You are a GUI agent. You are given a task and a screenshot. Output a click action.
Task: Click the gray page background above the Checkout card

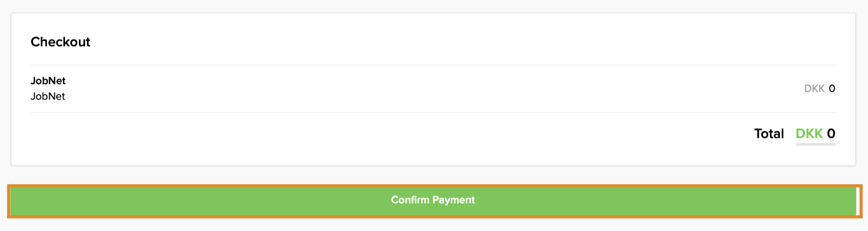click(433, 6)
